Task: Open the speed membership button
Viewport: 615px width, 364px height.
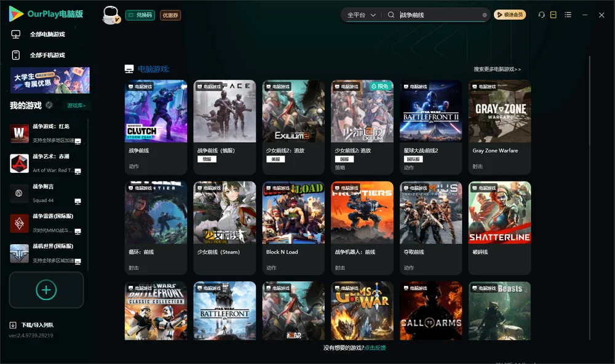Action: pyautogui.click(x=510, y=15)
